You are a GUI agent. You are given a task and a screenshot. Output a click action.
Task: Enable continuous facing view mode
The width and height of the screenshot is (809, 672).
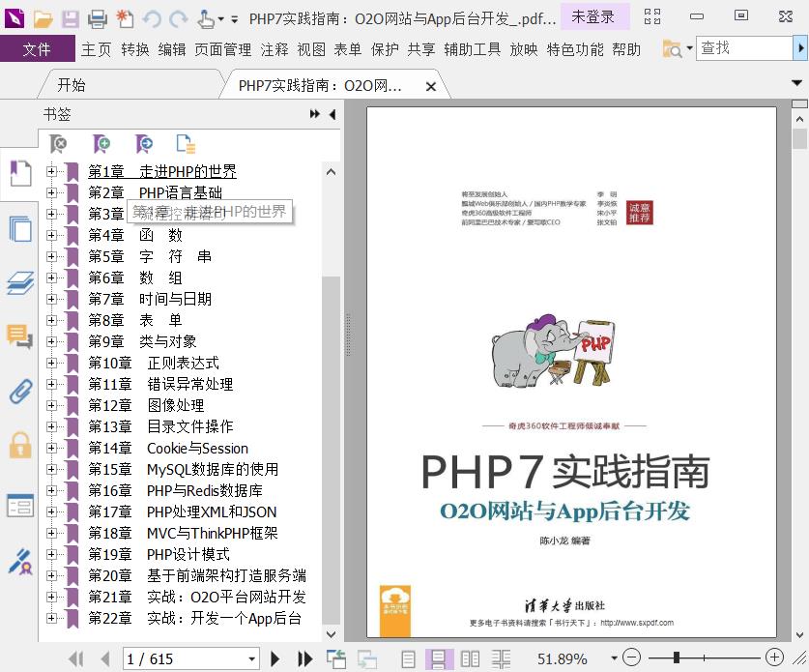(x=501, y=659)
